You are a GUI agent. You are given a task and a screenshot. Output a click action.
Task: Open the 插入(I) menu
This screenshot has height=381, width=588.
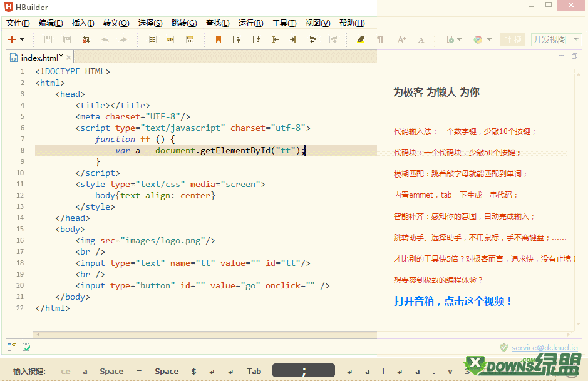coord(83,23)
